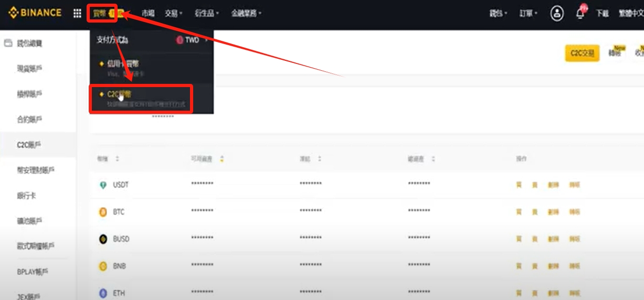Open the user profile icon
Viewport: 644px width, 300px height.
557,14
